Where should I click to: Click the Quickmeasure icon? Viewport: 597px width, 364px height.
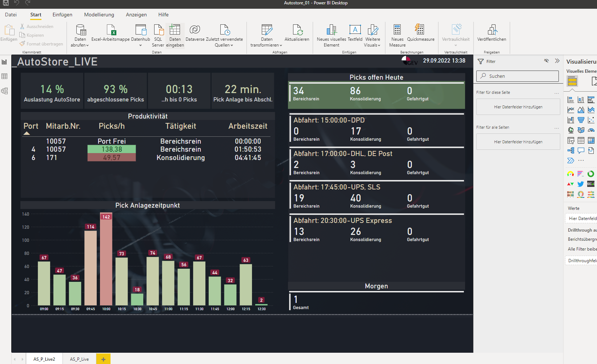tap(420, 29)
